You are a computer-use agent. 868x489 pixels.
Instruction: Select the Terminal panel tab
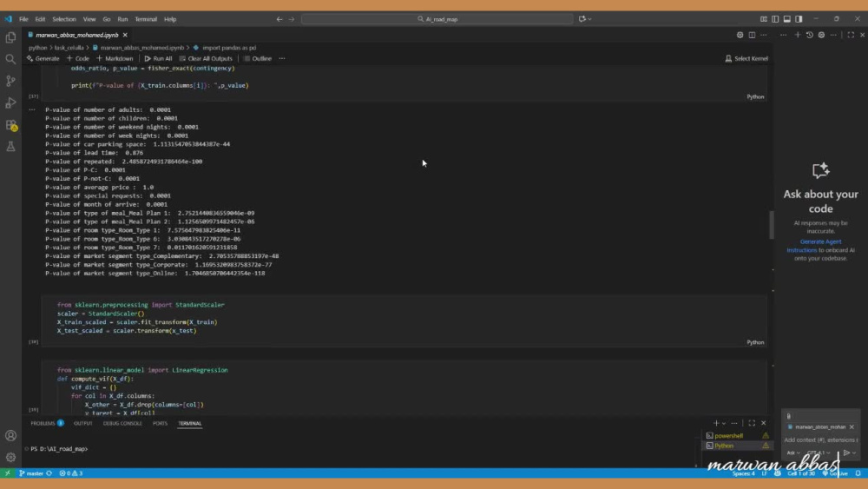coord(190,423)
